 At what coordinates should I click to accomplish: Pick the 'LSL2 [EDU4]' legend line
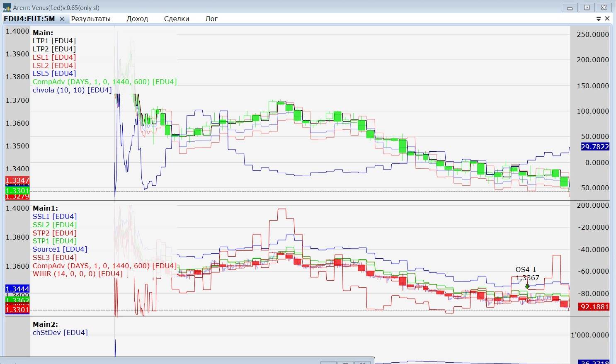click(x=54, y=66)
